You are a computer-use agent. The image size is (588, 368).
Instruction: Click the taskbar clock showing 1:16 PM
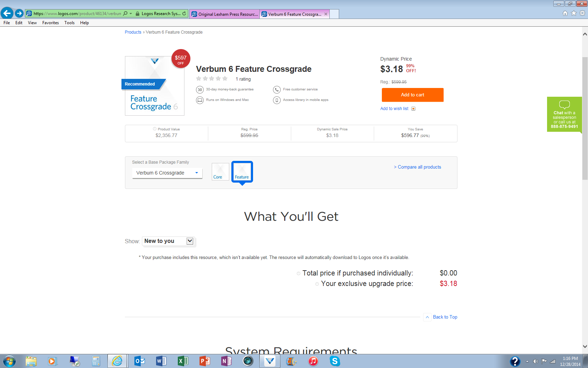[570, 361]
